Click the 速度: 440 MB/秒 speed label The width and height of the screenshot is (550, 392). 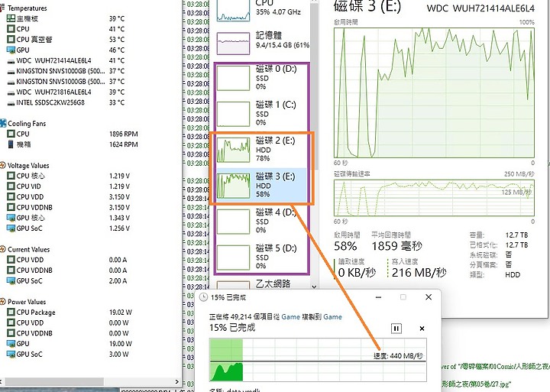click(398, 356)
